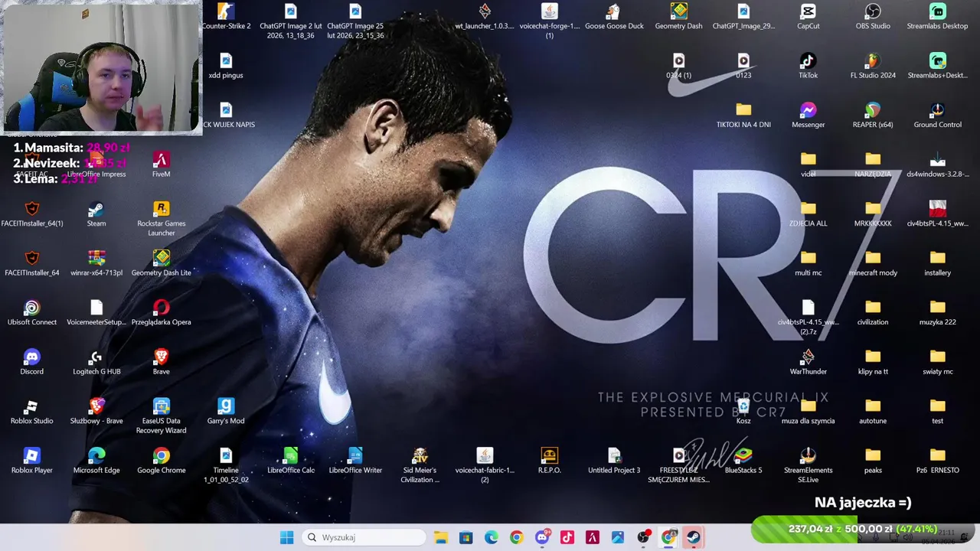Select the Sid Meier's Civilization shortcut

click(420, 465)
